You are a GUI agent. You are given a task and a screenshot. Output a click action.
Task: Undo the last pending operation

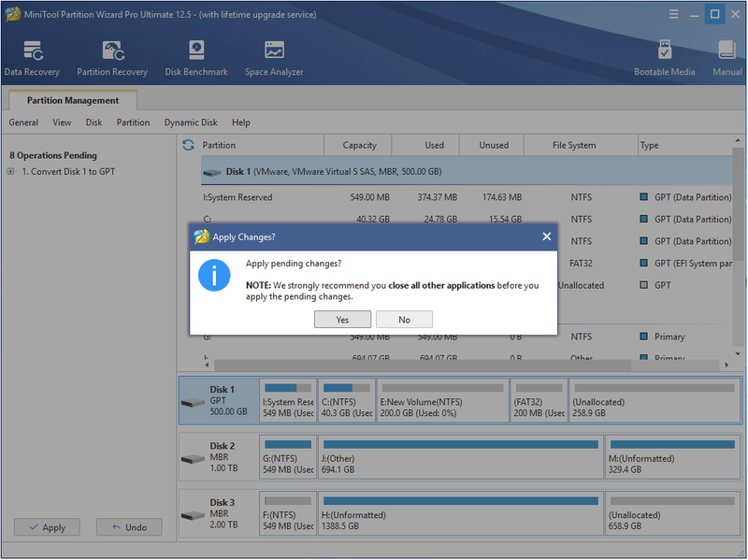[129, 527]
